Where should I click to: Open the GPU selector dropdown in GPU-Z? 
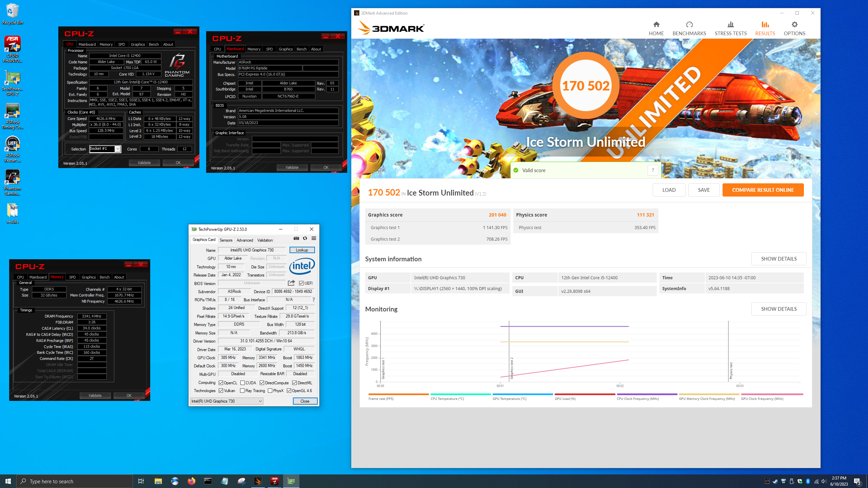coord(226,401)
